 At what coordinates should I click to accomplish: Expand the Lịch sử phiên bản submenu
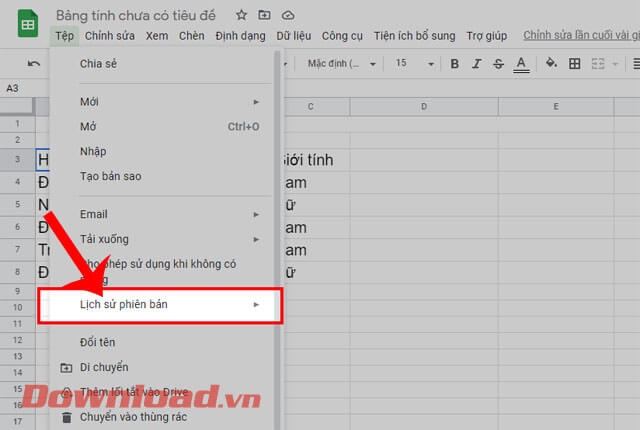(160, 305)
